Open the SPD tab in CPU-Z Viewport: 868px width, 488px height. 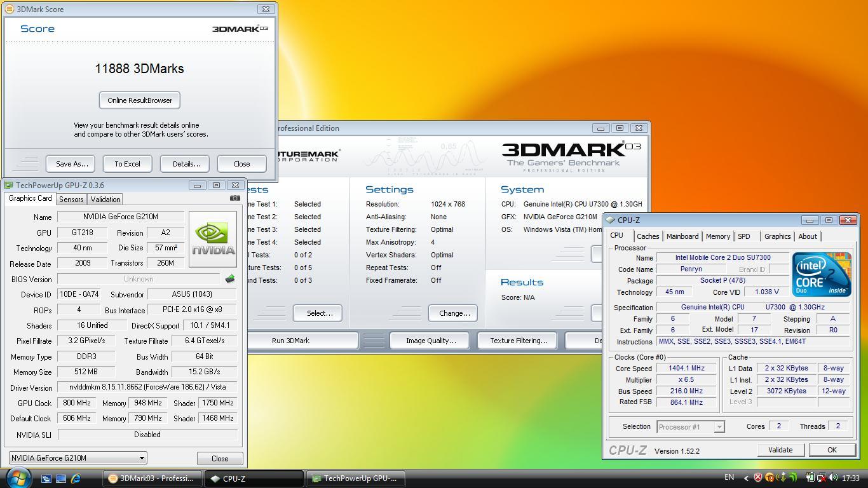pos(743,236)
